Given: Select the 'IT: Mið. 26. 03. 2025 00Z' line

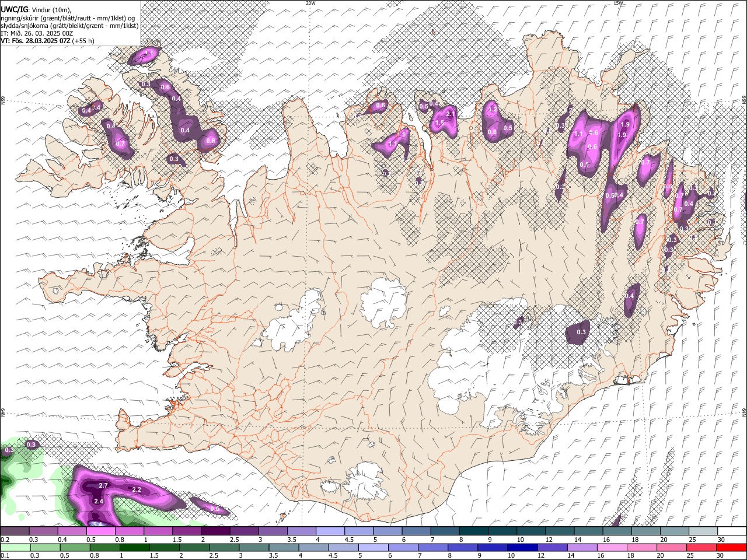Looking at the screenshot, I should [x=37, y=33].
